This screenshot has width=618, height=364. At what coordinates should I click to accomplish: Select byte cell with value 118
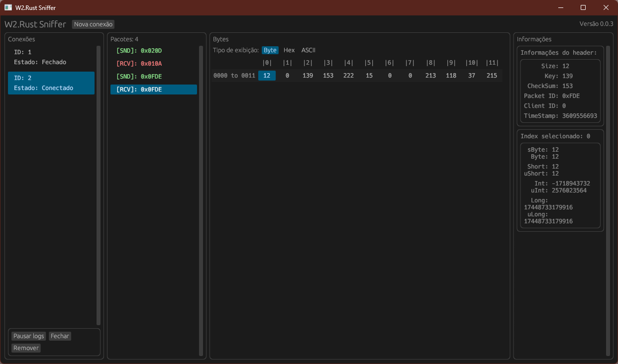451,76
